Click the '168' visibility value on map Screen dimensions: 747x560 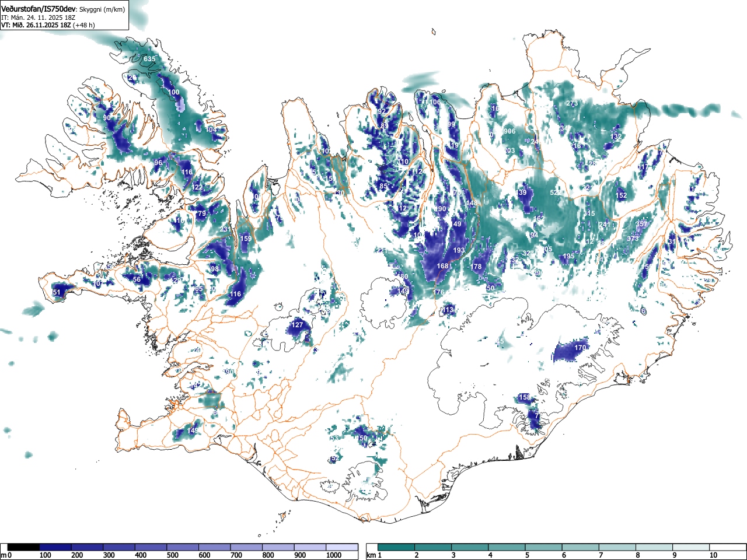pos(443,266)
